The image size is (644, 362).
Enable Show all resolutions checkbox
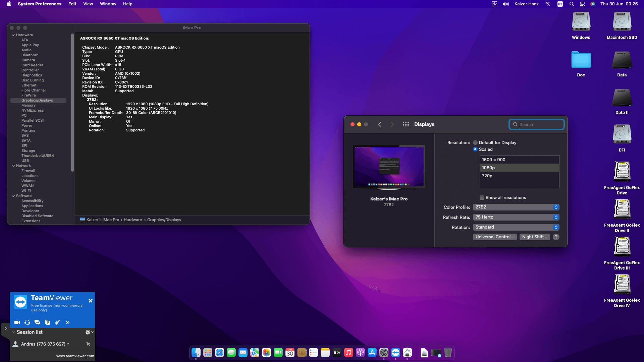point(482,198)
